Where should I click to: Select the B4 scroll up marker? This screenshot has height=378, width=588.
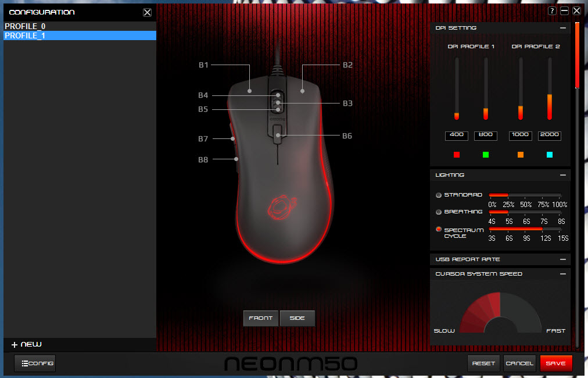click(x=278, y=95)
